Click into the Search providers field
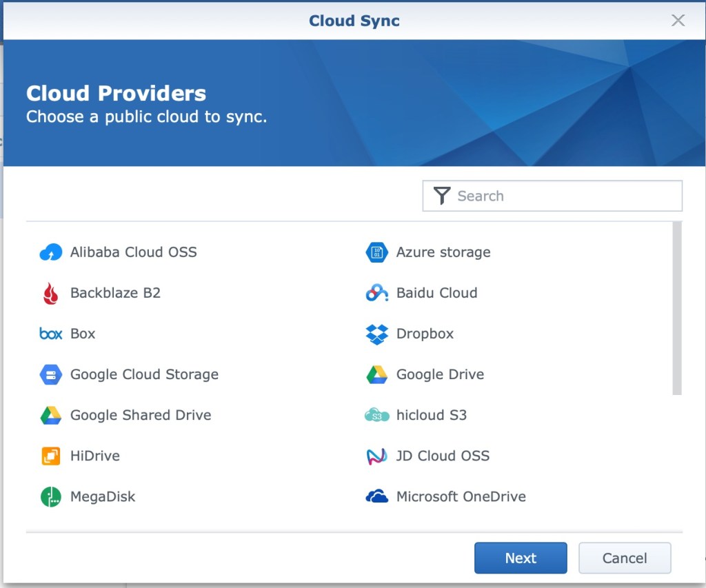Image resolution: width=706 pixels, height=588 pixels. point(565,196)
